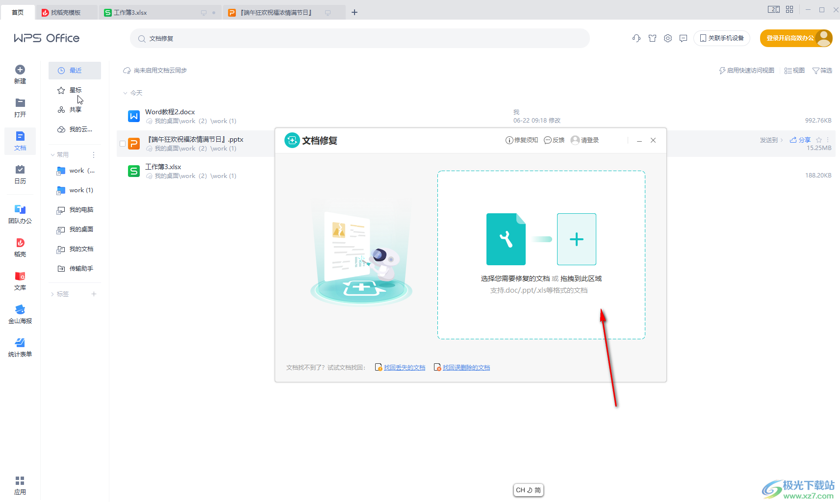Click the login to enable efficient office button
The width and height of the screenshot is (840, 504).
(789, 38)
